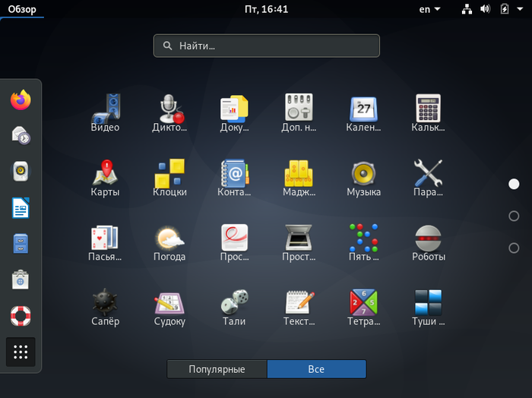The width and height of the screenshot is (532, 398).
Task: Switch to the Популярные tab
Action: click(x=217, y=369)
